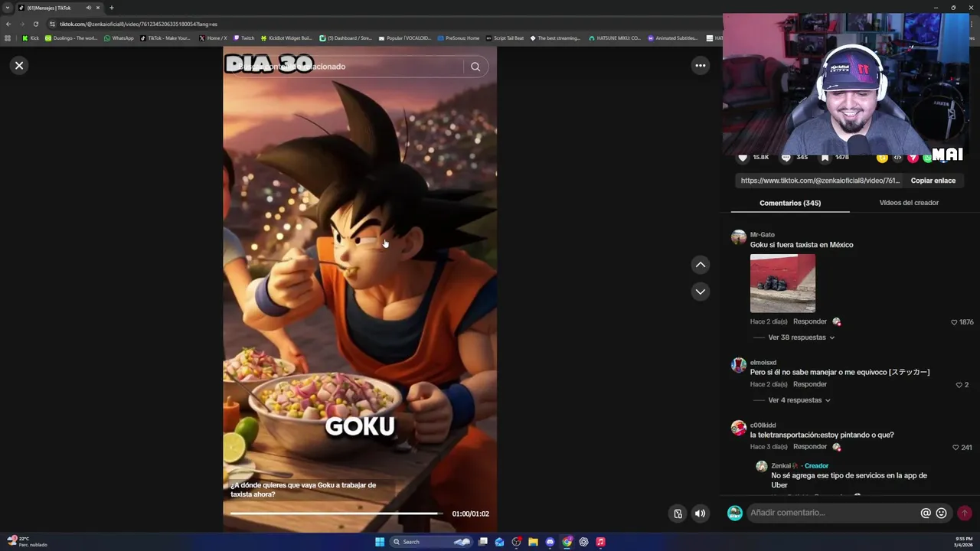
Task: Open File Explorer from the taskbar
Action: pyautogui.click(x=533, y=542)
